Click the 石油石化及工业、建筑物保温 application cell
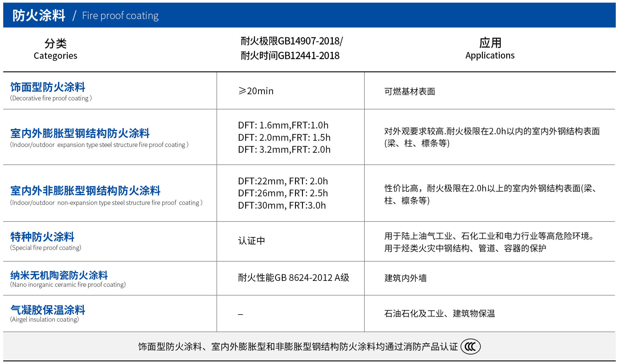 click(x=439, y=314)
